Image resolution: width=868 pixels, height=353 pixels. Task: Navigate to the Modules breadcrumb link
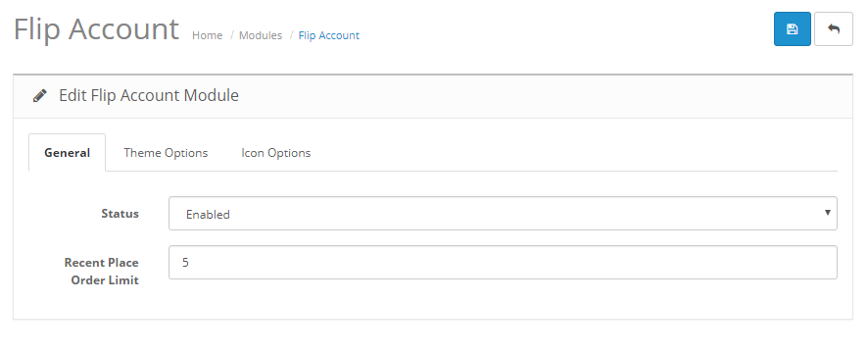coord(261,35)
